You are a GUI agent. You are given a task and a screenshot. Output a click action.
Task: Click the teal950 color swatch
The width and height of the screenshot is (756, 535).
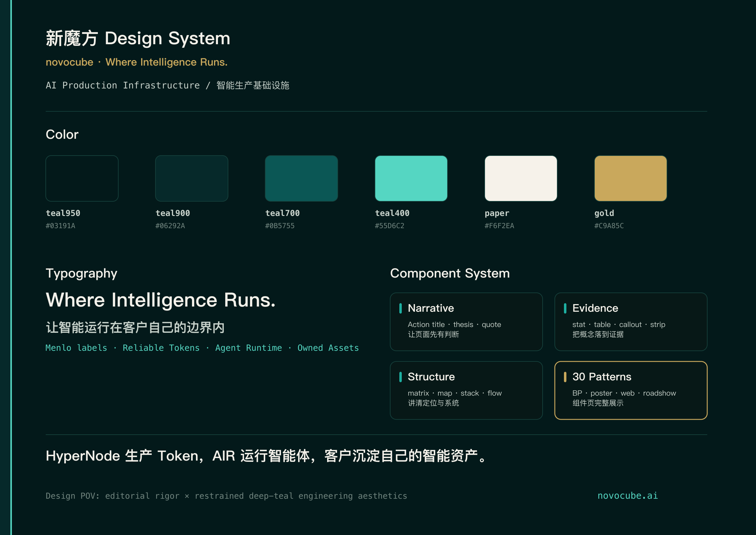[x=82, y=178]
